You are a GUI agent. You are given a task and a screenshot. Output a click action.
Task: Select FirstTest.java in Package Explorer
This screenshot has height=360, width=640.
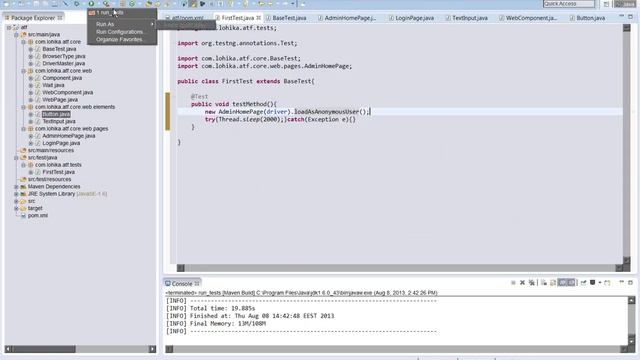(x=59, y=172)
